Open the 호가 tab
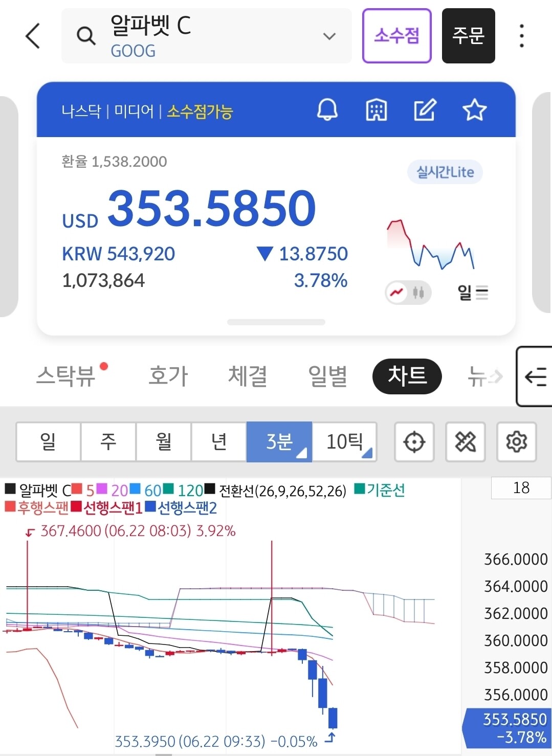The width and height of the screenshot is (552, 756). click(x=168, y=376)
